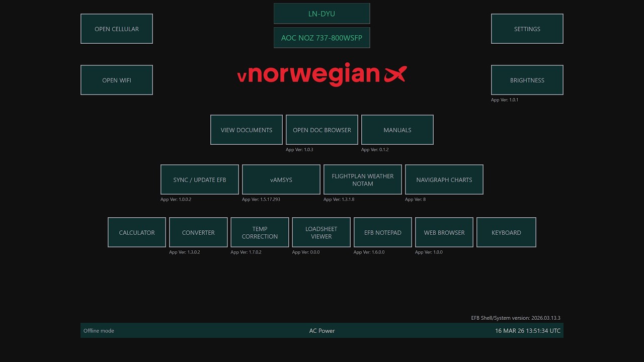Click App Ver: 1.6.0.0 under EFB NOTEPAD
The image size is (644, 362).
click(x=369, y=252)
